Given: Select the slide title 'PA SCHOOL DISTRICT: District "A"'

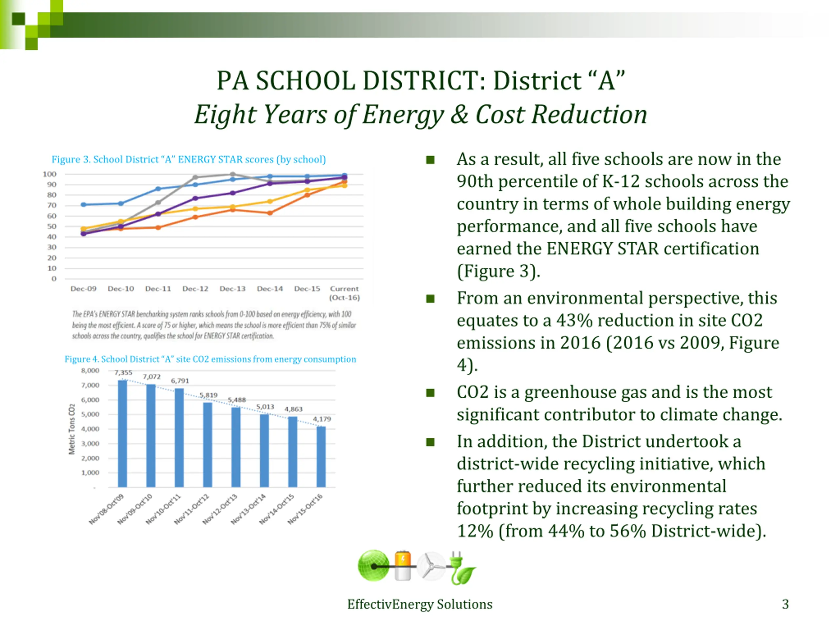Looking at the screenshot, I should point(420,80).
